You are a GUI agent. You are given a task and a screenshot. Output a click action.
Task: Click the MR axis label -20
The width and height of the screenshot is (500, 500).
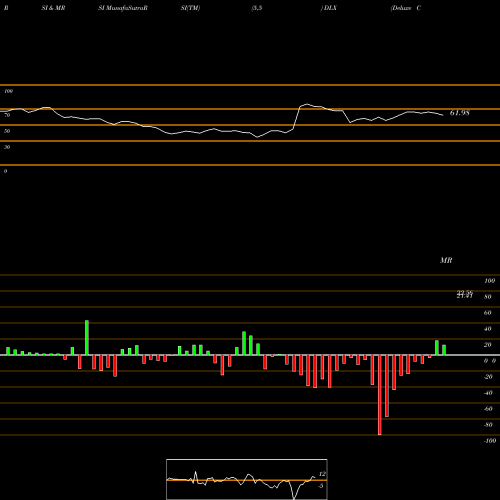488,377
